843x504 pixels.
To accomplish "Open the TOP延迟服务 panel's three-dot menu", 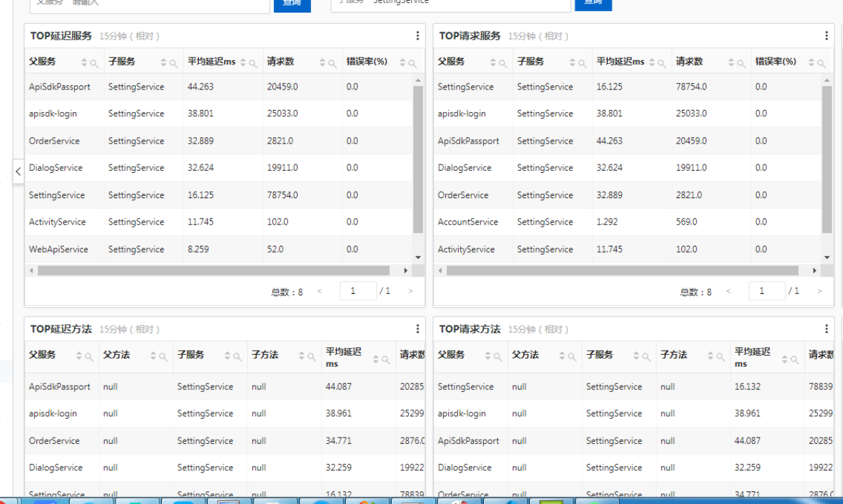I will pyautogui.click(x=417, y=36).
